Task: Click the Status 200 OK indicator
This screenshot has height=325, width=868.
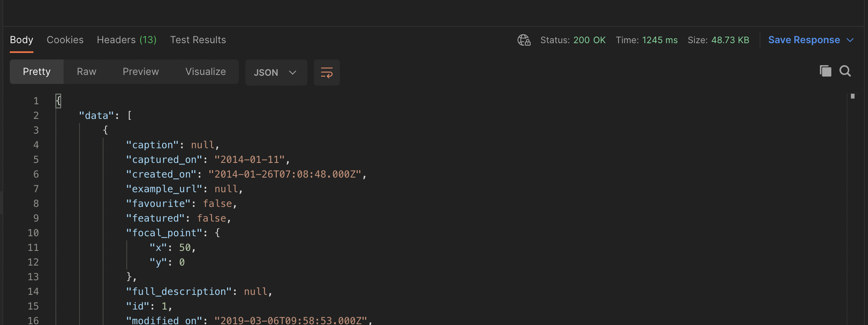Action: [x=573, y=40]
